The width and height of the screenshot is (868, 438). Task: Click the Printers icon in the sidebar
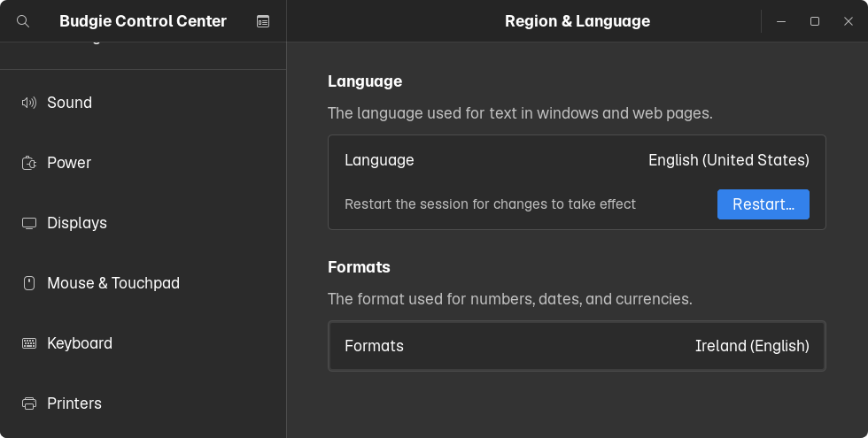tap(29, 403)
